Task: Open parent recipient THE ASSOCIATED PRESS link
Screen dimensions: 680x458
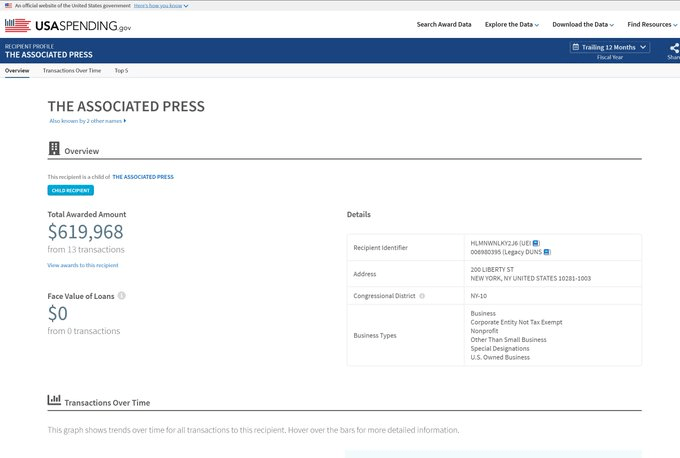Action: [x=143, y=176]
